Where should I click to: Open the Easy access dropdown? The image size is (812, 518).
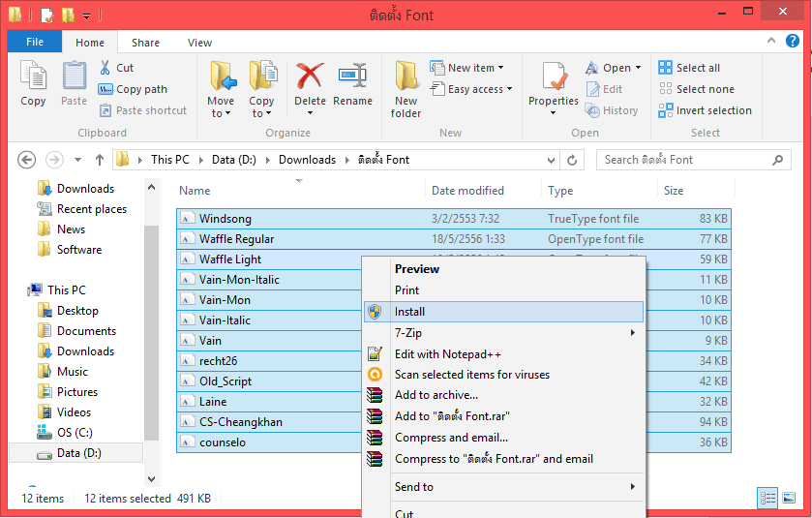[x=479, y=89]
